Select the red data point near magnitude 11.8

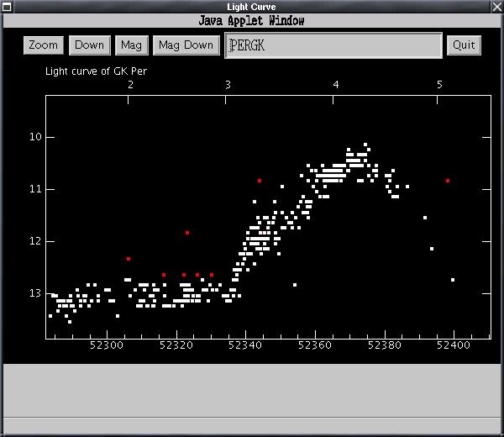tap(187, 233)
